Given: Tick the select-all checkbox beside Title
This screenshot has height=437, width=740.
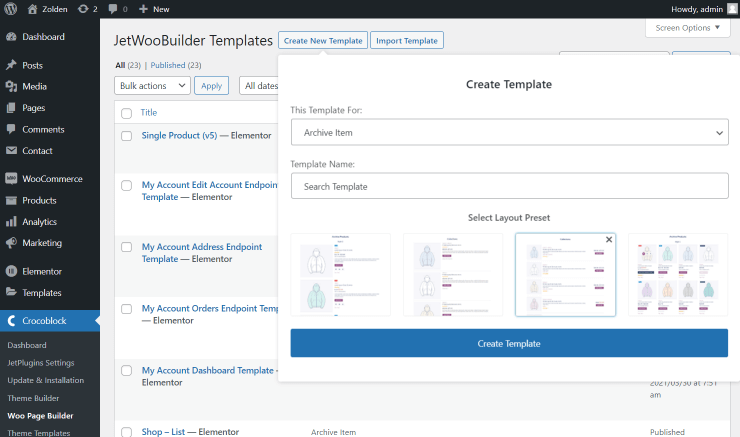Looking at the screenshot, I should point(126,113).
